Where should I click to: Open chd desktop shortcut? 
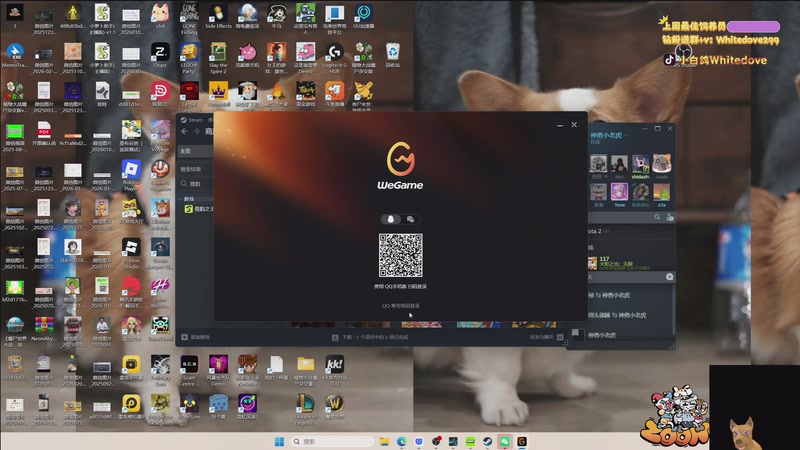160,16
